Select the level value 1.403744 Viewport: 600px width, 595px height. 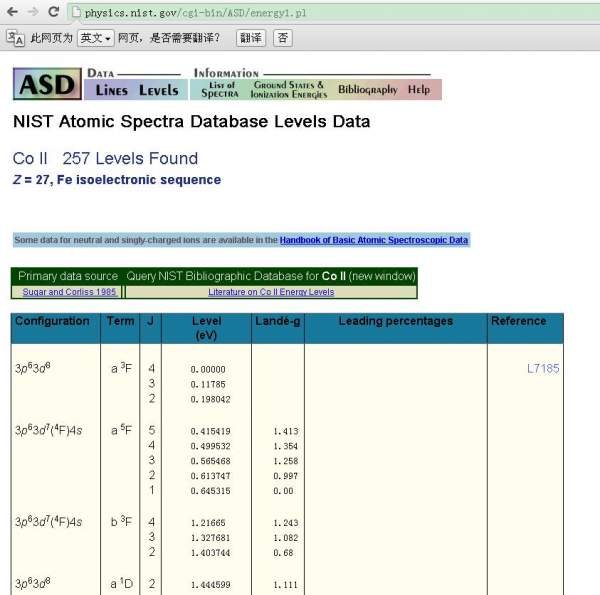click(x=210, y=553)
